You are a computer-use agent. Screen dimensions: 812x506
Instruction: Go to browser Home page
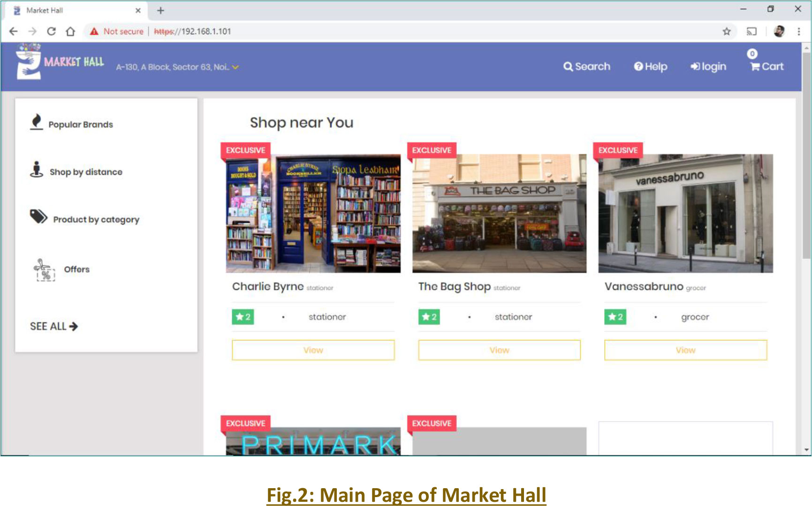click(70, 31)
